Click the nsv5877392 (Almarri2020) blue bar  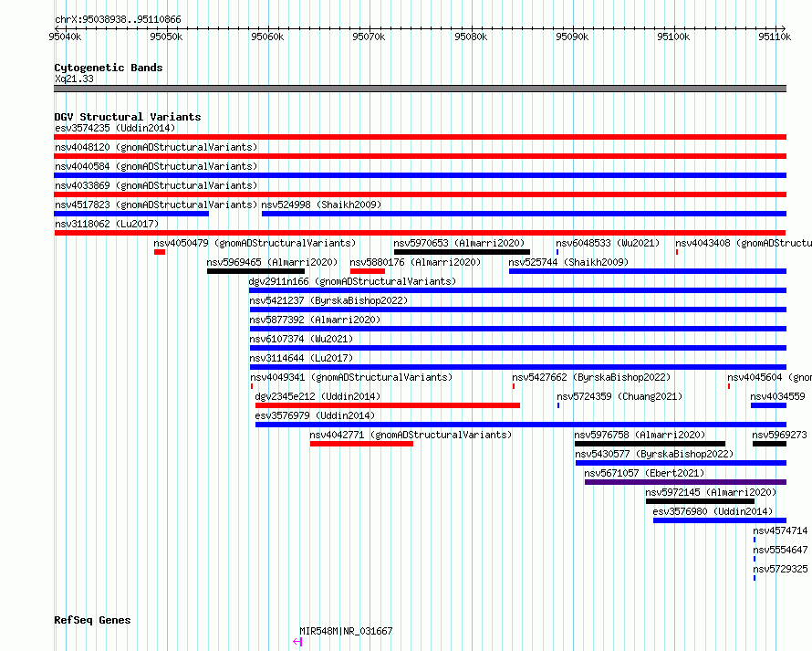(x=518, y=329)
